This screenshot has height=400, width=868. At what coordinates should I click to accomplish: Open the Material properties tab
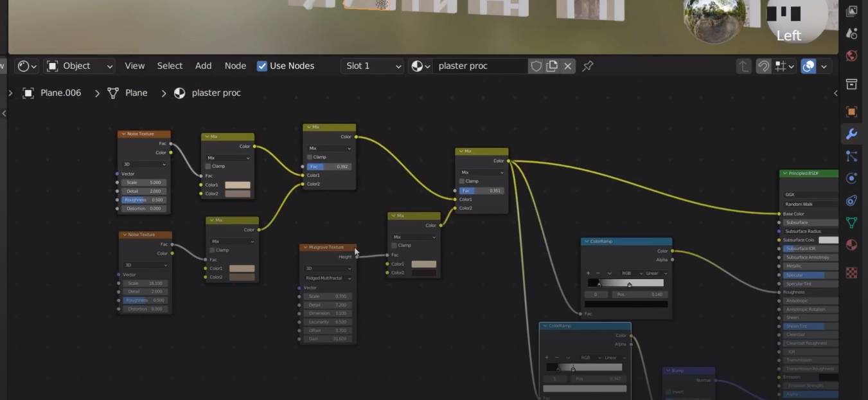click(851, 244)
